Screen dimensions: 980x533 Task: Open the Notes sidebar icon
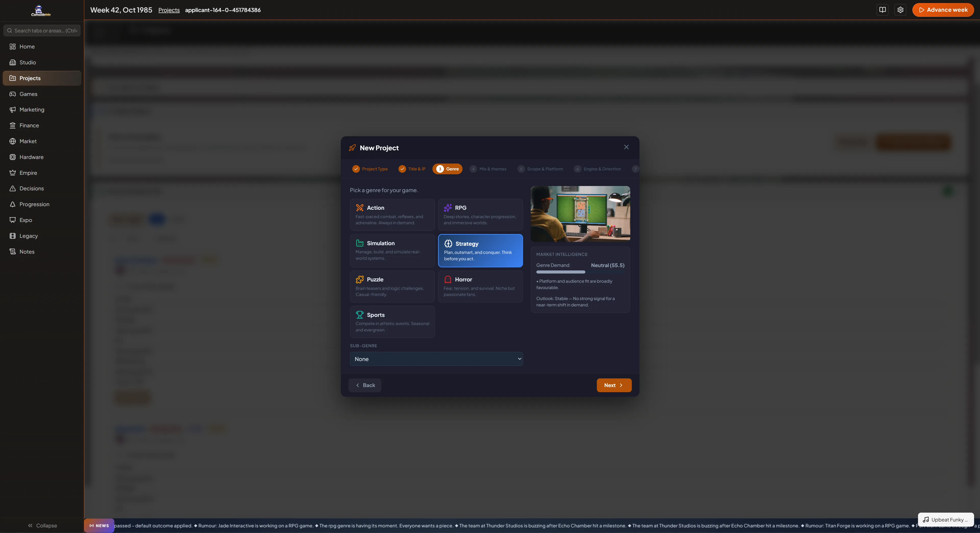[x=13, y=252]
